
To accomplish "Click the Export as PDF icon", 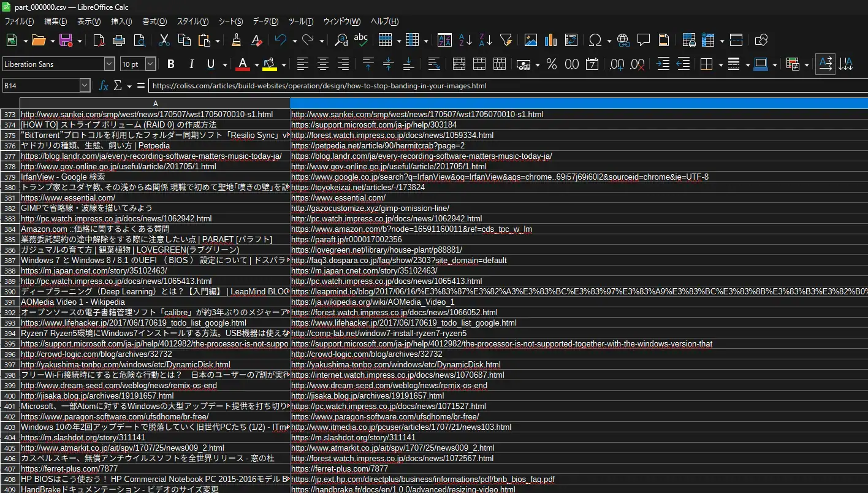I will point(99,40).
